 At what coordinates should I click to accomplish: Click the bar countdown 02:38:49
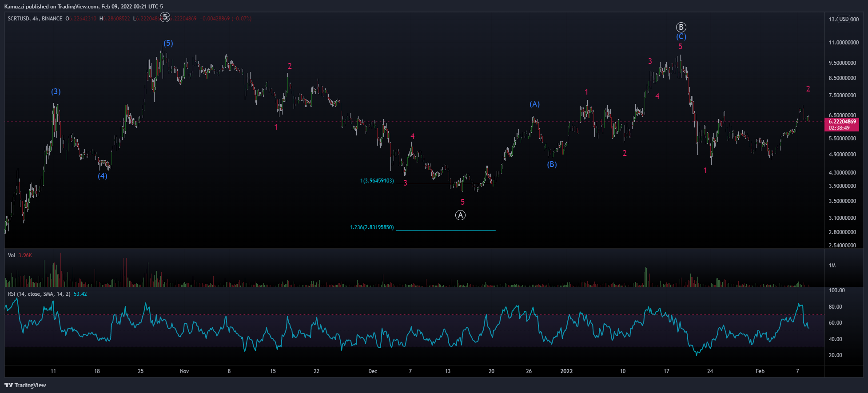pyautogui.click(x=839, y=128)
